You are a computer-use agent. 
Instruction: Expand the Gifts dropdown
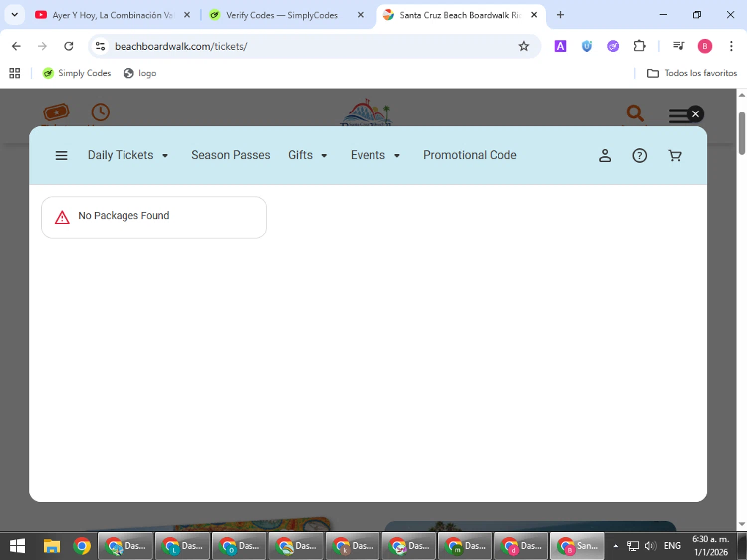pyautogui.click(x=308, y=155)
